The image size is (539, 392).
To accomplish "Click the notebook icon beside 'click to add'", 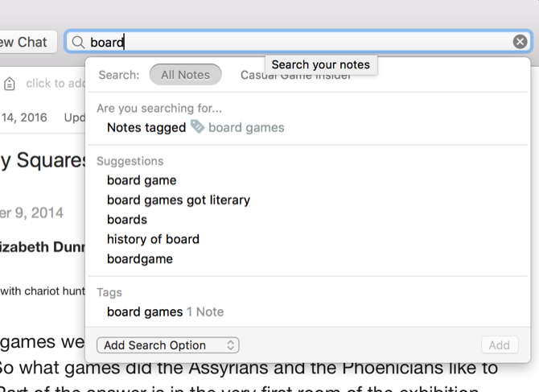I will tap(10, 84).
